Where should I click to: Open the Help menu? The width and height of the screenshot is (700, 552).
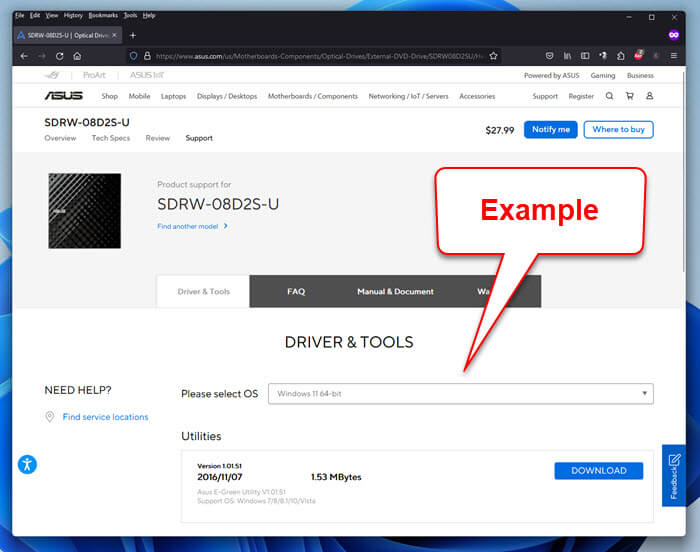click(x=149, y=15)
